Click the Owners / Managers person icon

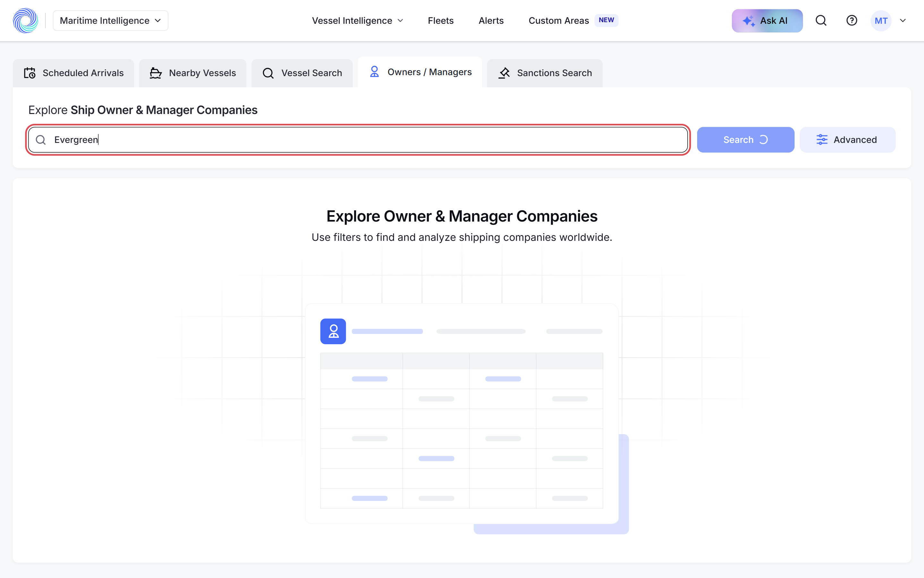click(x=374, y=72)
